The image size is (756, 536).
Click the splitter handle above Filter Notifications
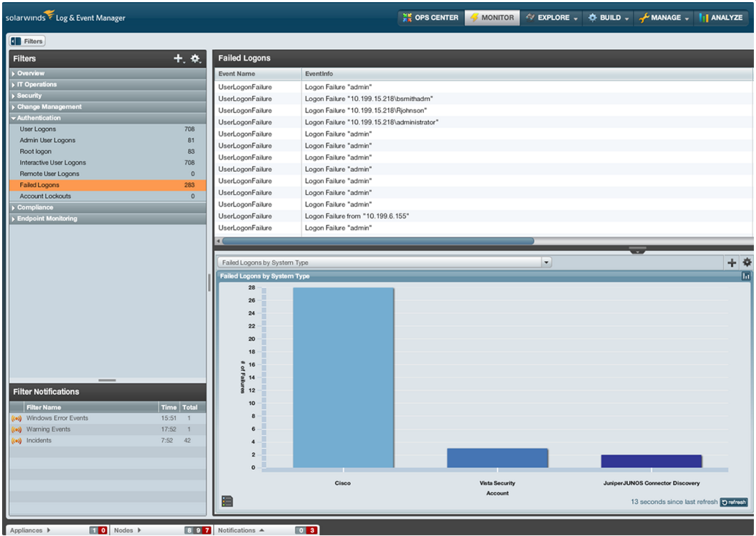point(107,380)
